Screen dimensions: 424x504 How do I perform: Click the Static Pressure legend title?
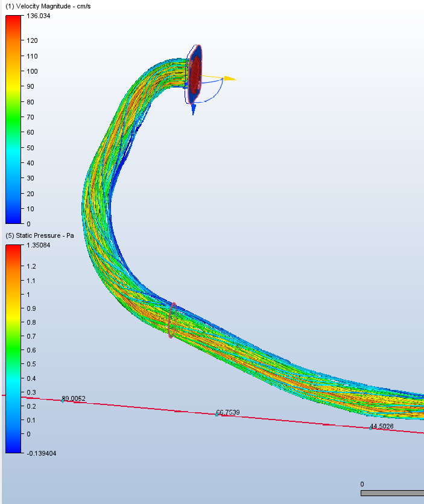click(x=40, y=235)
